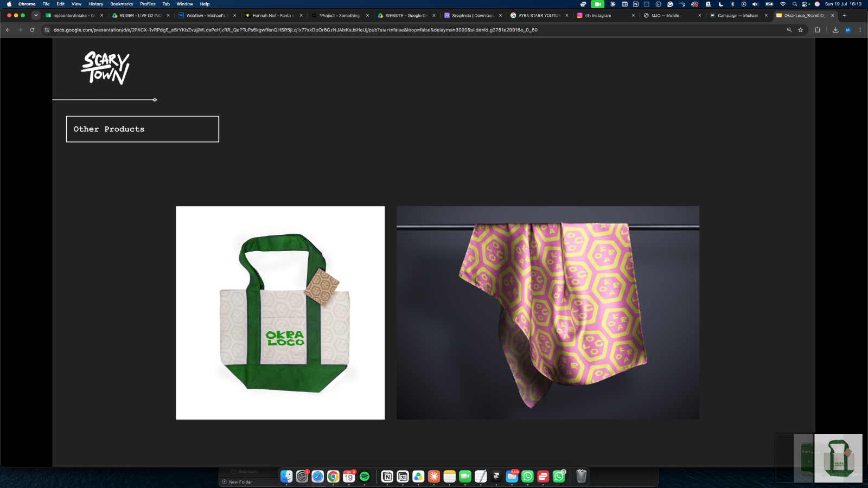This screenshot has height=488, width=868.
Task: Switch to MJO — Mobile tab
Action: coord(672,16)
